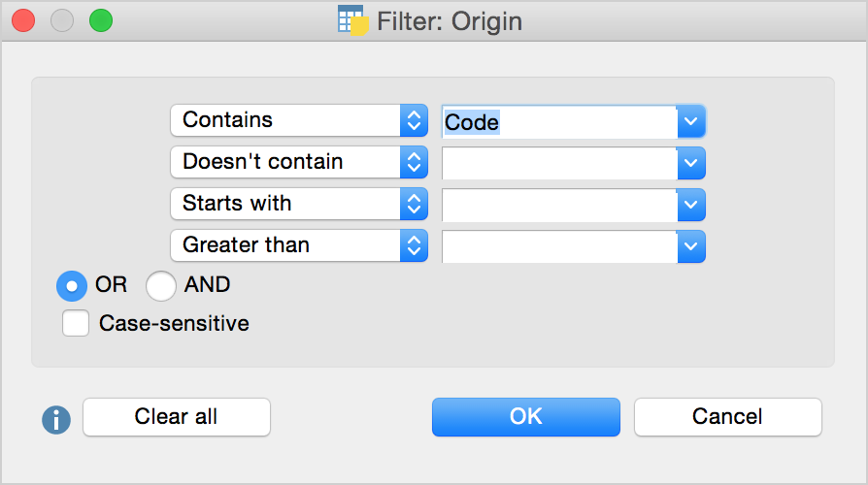
Task: Click the blue info icon
Action: click(x=56, y=419)
